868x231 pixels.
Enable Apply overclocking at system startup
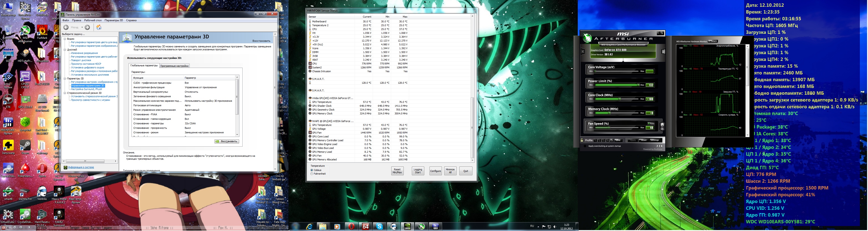point(585,146)
